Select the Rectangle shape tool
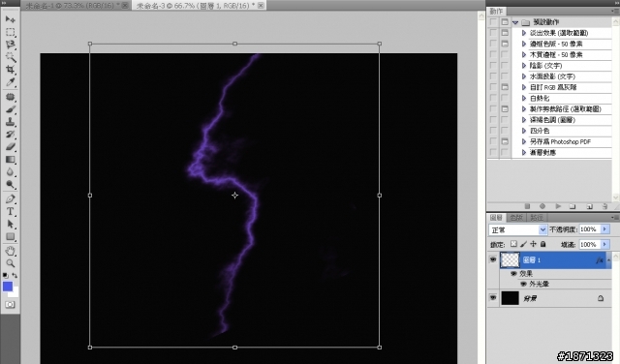The width and height of the screenshot is (620, 364). coord(11,237)
